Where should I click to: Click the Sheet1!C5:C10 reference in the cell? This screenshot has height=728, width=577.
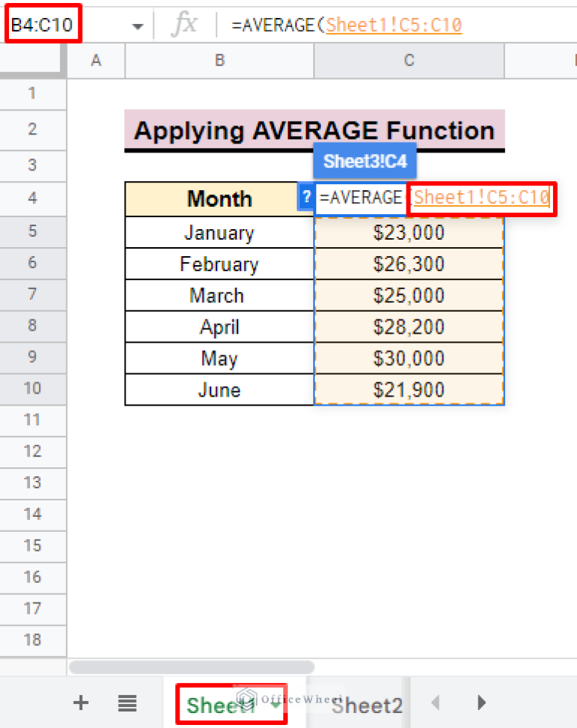[x=481, y=198]
